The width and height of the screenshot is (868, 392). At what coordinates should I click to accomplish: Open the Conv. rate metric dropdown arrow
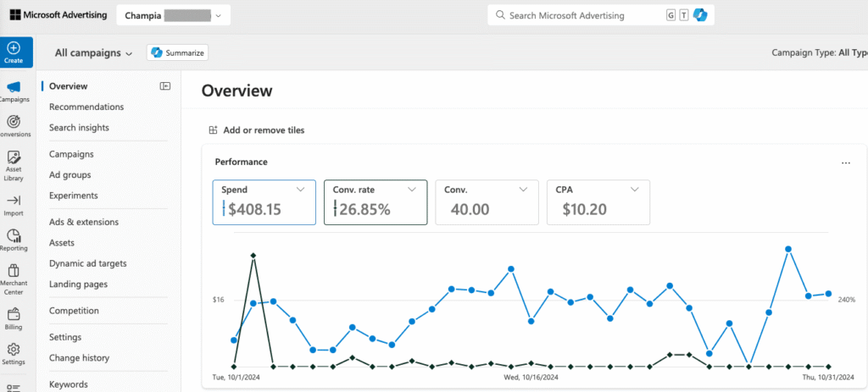pos(412,189)
